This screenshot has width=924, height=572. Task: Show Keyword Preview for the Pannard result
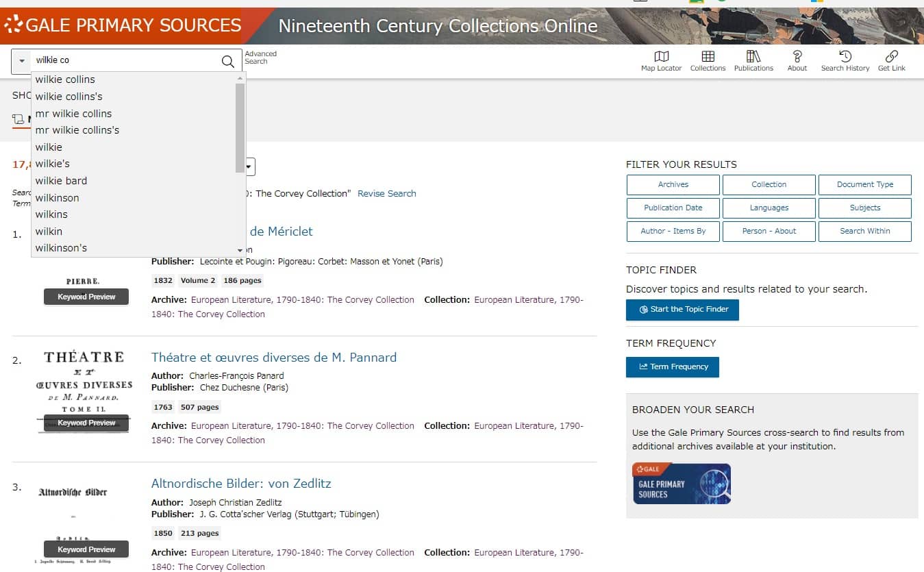click(86, 423)
